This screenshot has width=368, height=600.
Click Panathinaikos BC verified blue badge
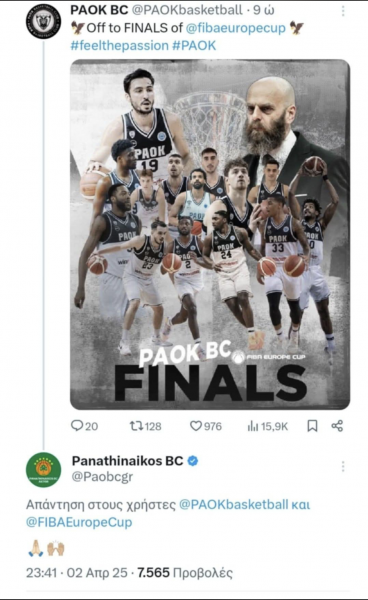click(x=193, y=461)
